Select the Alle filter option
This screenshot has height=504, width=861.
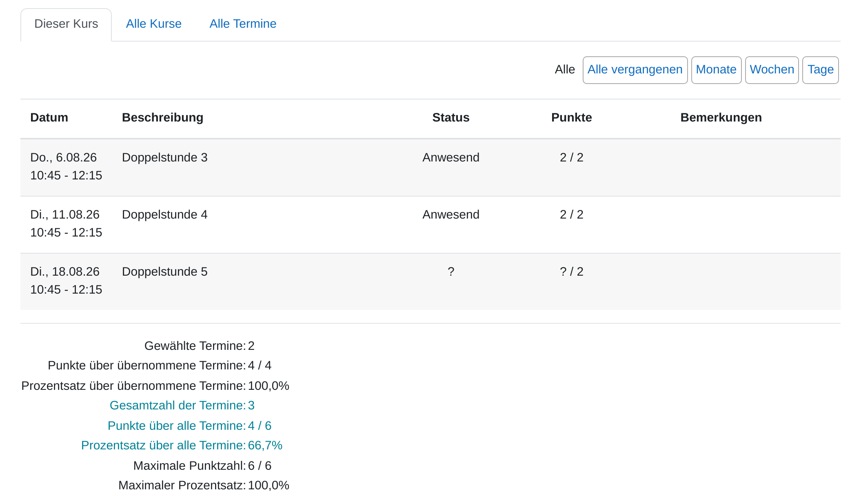(x=565, y=70)
